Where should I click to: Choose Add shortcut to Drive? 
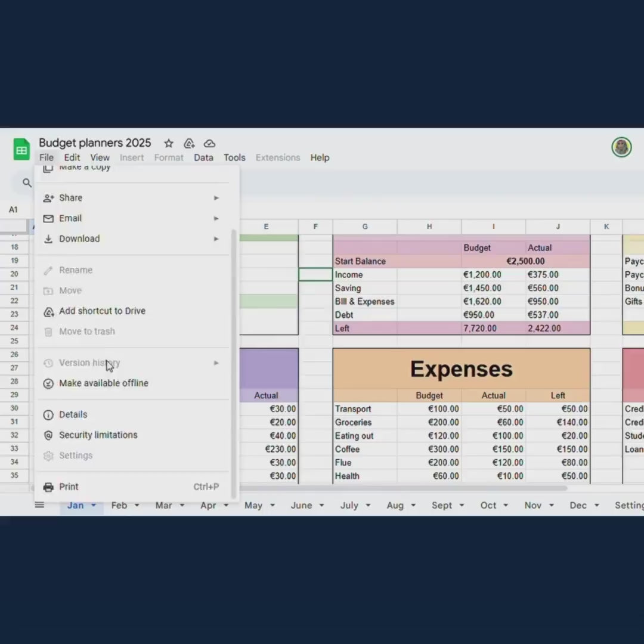[102, 311]
